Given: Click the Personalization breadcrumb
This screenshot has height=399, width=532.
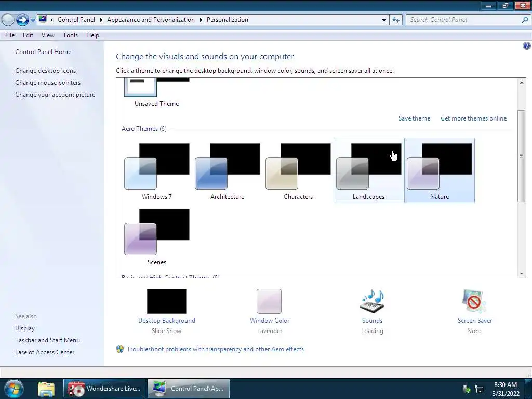Looking at the screenshot, I should pos(228,20).
